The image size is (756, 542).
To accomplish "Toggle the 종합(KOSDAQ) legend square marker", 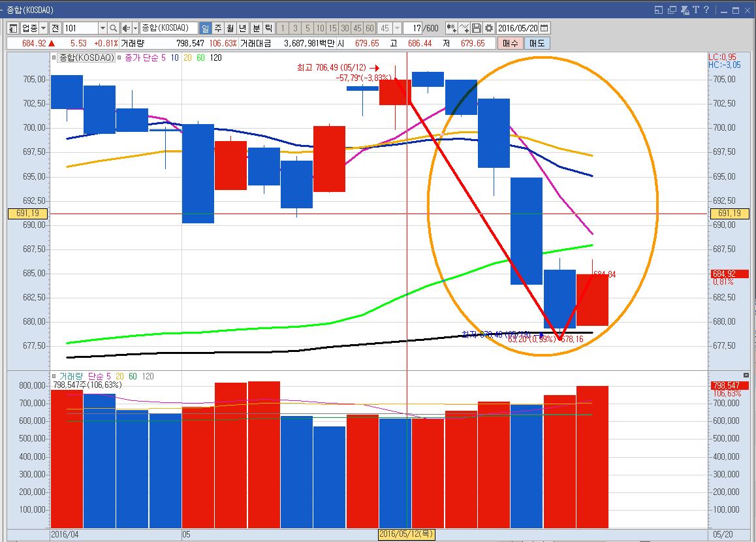I will click(x=54, y=57).
